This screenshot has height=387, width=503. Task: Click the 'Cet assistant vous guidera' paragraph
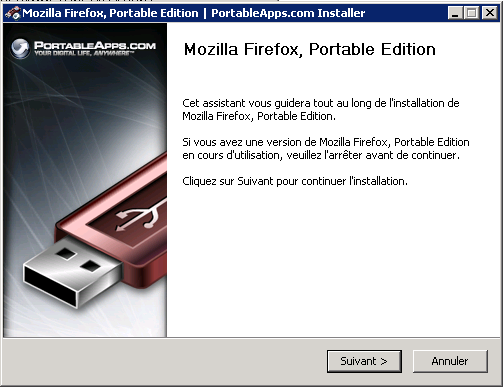[321, 110]
